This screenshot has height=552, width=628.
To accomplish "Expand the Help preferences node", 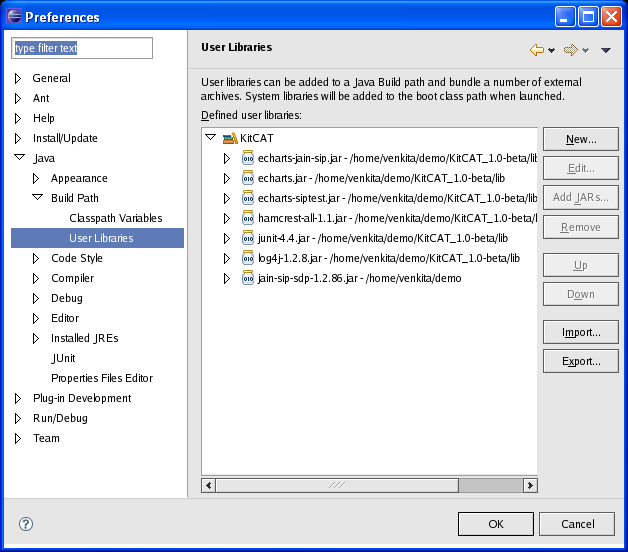I will 18,118.
